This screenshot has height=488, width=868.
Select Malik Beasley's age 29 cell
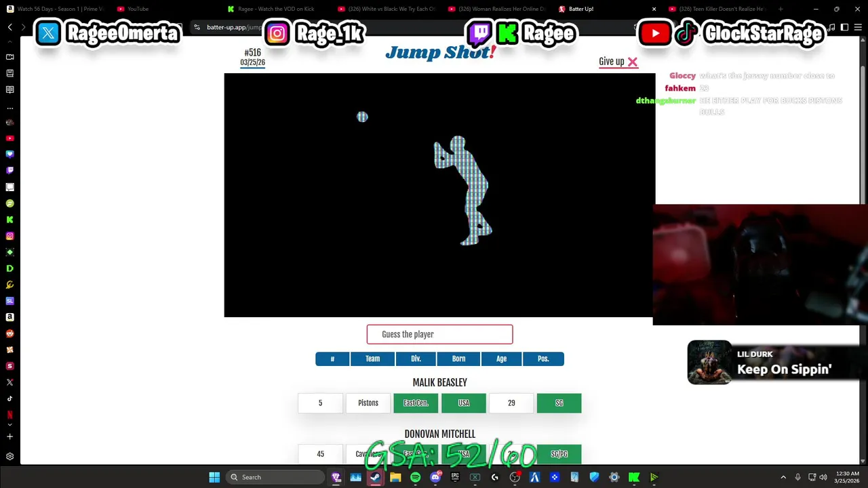tap(511, 403)
